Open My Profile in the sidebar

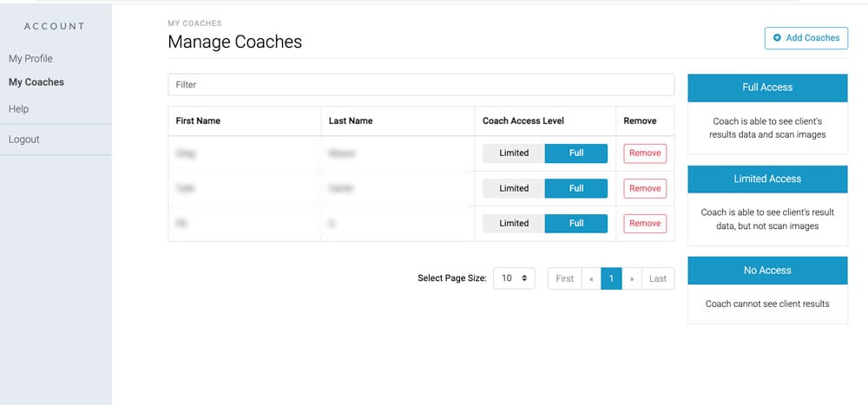30,59
